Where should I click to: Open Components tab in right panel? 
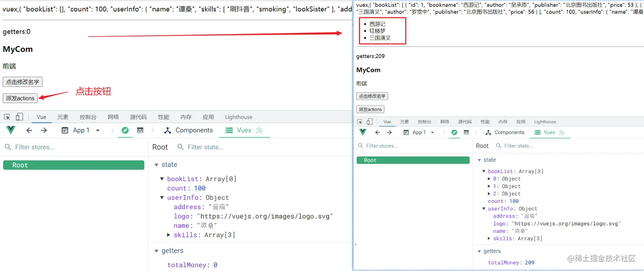tap(505, 133)
